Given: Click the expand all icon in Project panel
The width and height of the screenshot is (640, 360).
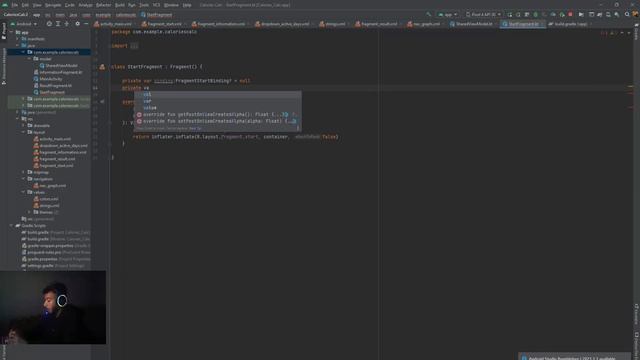Looking at the screenshot, I should pos(58,24).
